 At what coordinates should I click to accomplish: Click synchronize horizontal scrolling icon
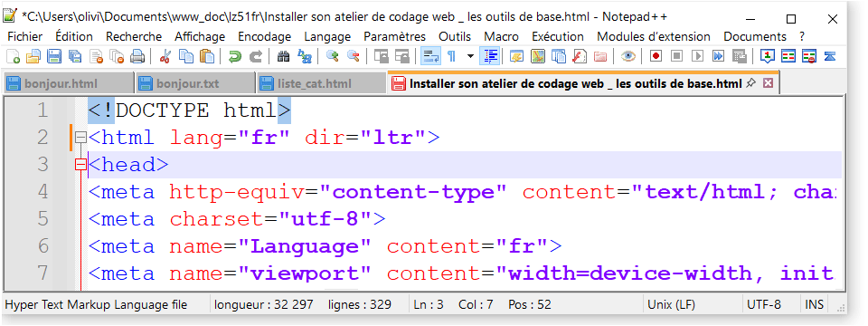[401, 56]
